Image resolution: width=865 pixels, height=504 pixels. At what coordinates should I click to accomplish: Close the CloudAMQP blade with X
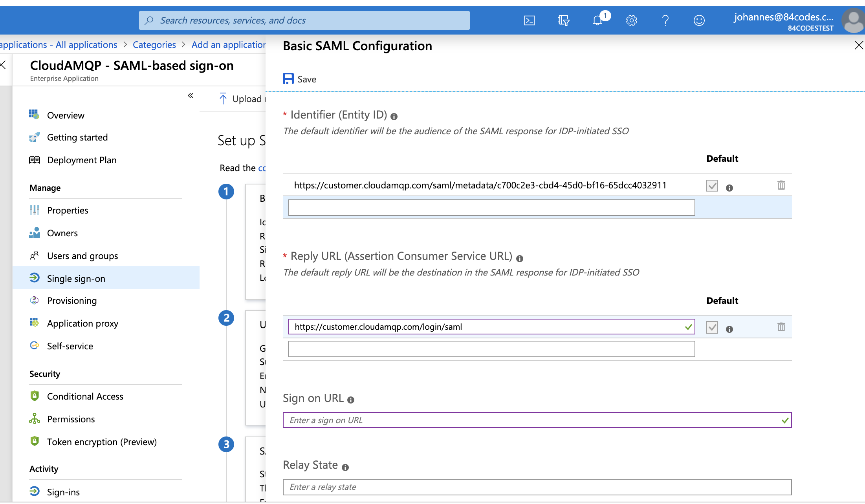[3, 65]
